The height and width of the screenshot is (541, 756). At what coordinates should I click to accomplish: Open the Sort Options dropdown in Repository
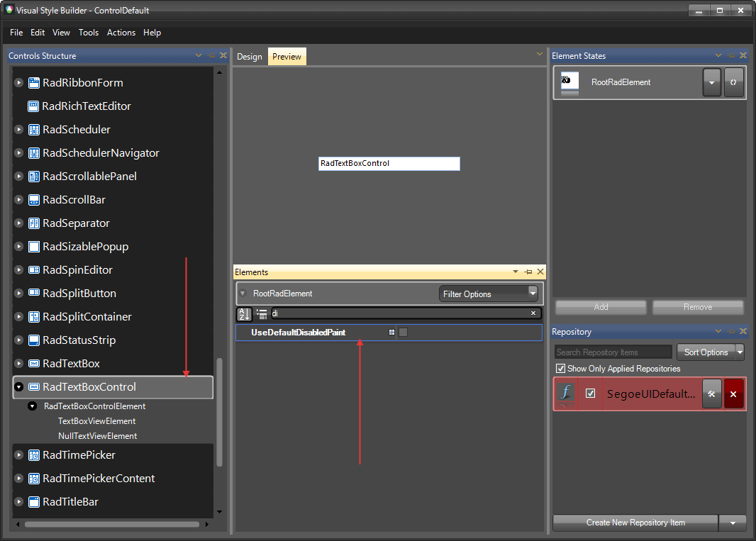click(710, 352)
